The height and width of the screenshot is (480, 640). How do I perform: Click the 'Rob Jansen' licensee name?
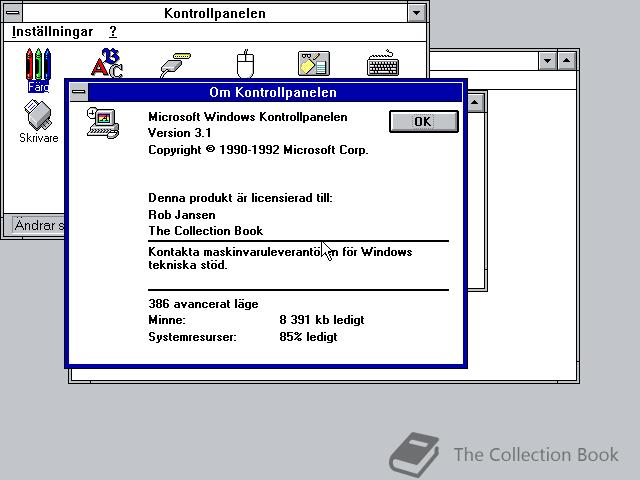coord(182,215)
